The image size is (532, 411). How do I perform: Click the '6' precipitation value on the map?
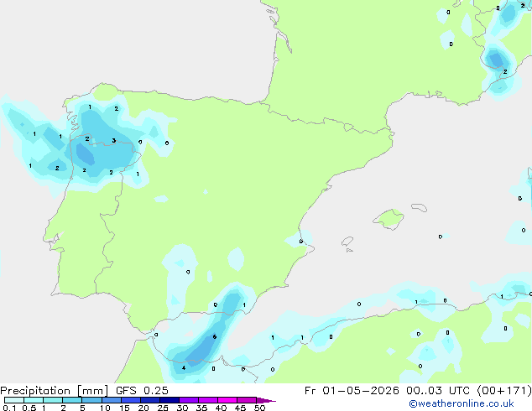tap(215, 336)
